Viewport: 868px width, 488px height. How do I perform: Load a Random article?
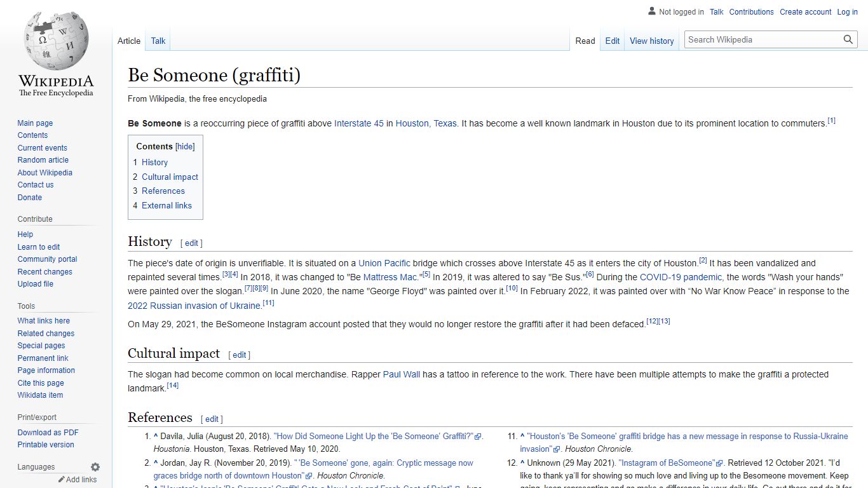coord(43,160)
